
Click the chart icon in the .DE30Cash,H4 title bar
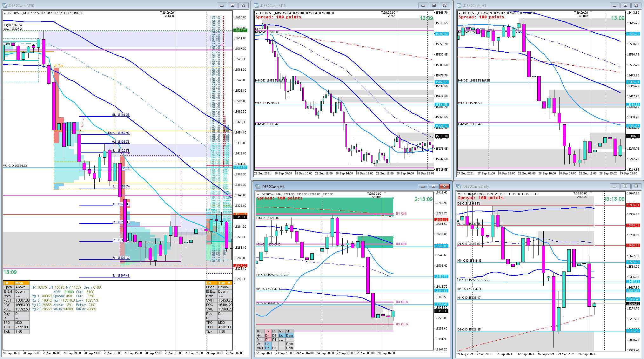tap(258, 186)
